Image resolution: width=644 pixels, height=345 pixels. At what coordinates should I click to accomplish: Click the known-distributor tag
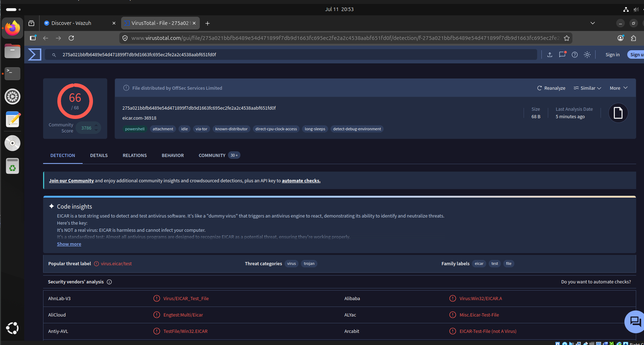pyautogui.click(x=231, y=129)
